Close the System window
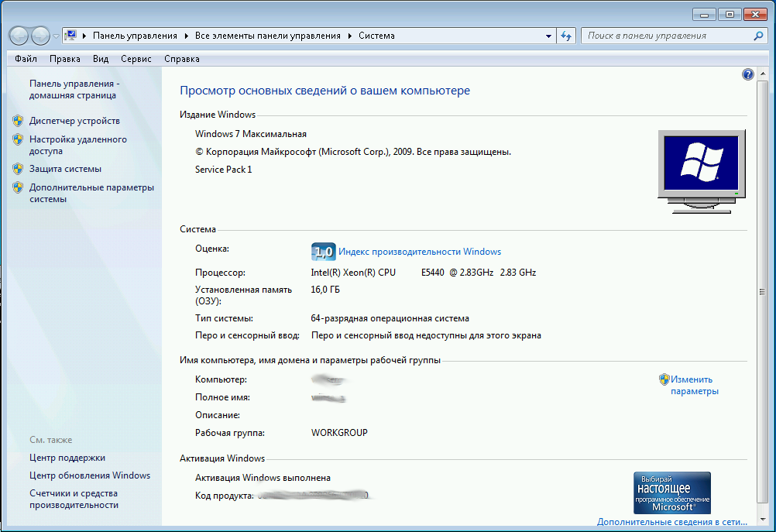Screen dimensions: 776x532 click(755, 15)
